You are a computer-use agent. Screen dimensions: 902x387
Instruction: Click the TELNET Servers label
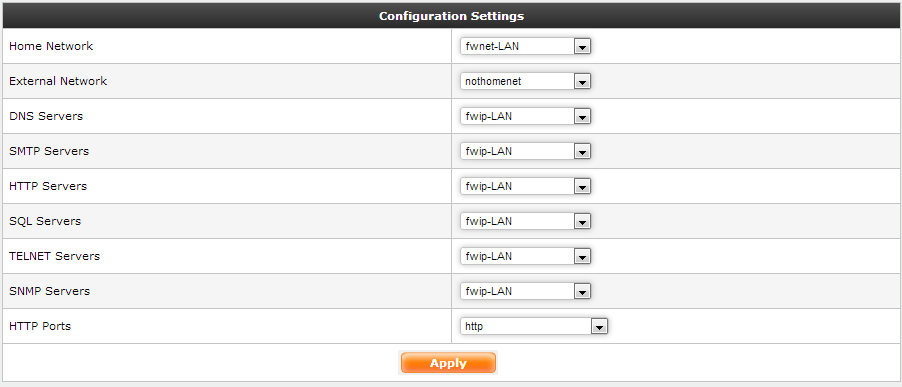coord(55,256)
